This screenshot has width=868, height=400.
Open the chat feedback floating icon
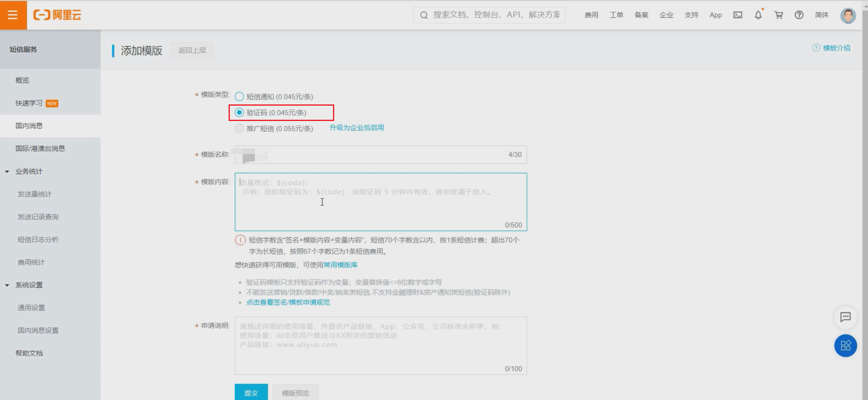pyautogui.click(x=845, y=317)
